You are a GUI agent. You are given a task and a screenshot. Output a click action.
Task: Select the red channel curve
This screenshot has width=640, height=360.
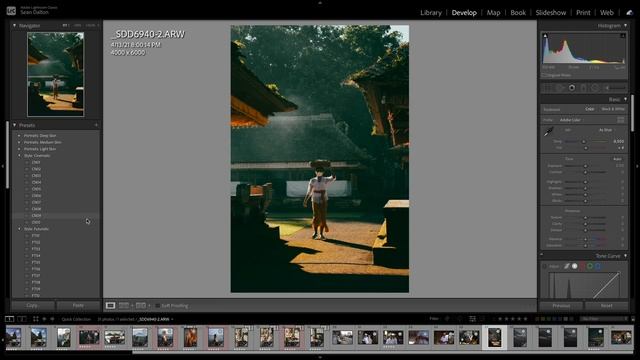click(582, 266)
